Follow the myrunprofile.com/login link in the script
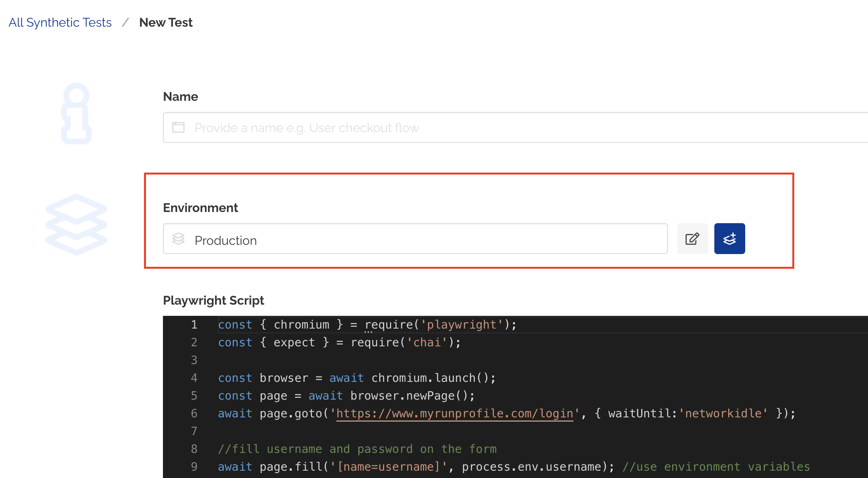The height and width of the screenshot is (478, 868). coord(454,413)
